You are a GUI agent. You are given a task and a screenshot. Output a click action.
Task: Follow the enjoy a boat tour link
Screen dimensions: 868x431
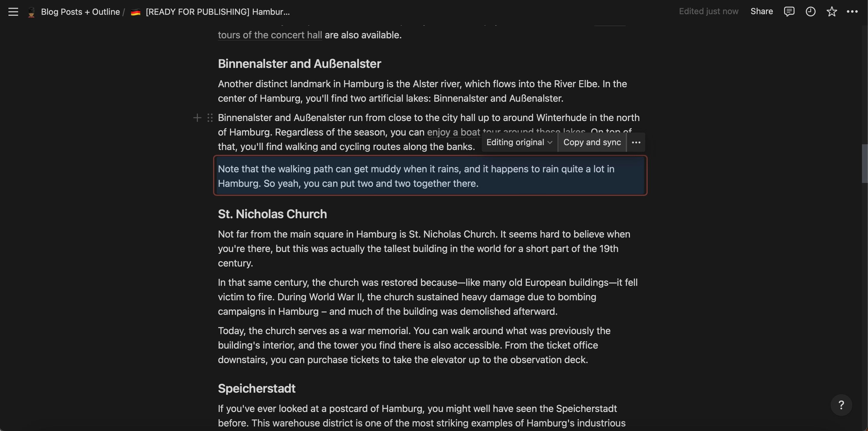click(453, 132)
